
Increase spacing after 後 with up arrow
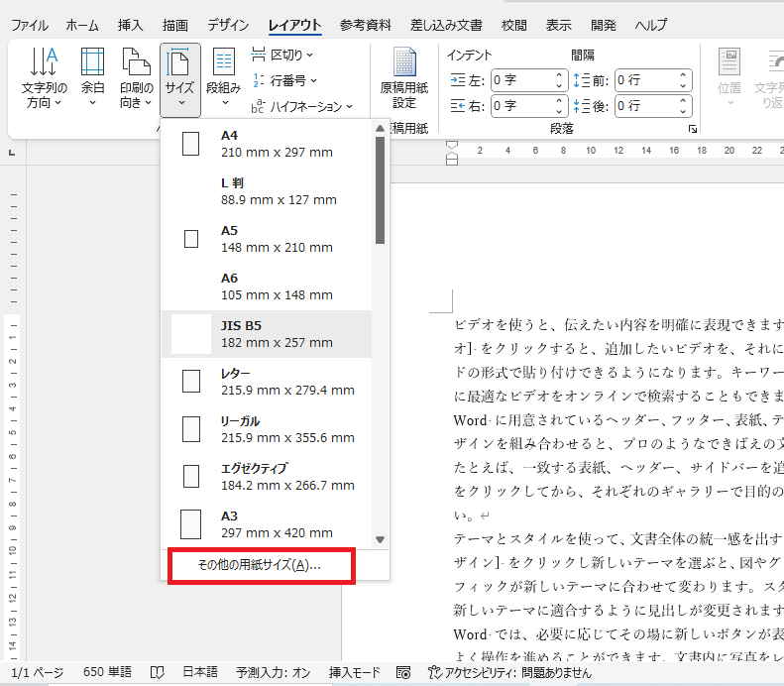coord(683,101)
